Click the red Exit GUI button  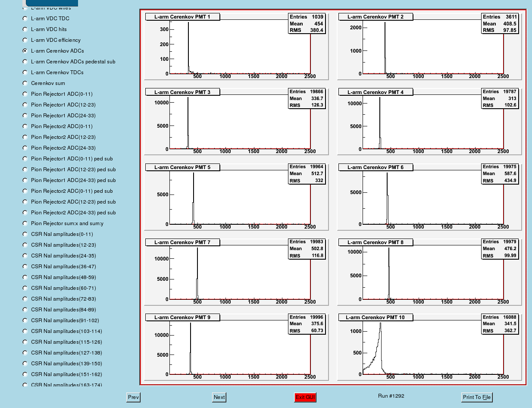click(305, 397)
